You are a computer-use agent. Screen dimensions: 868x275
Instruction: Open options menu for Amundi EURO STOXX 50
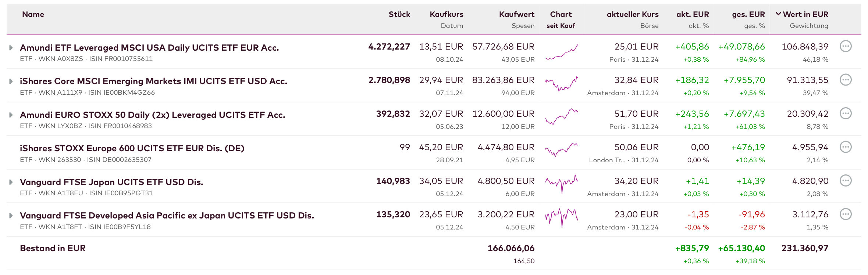point(846,113)
